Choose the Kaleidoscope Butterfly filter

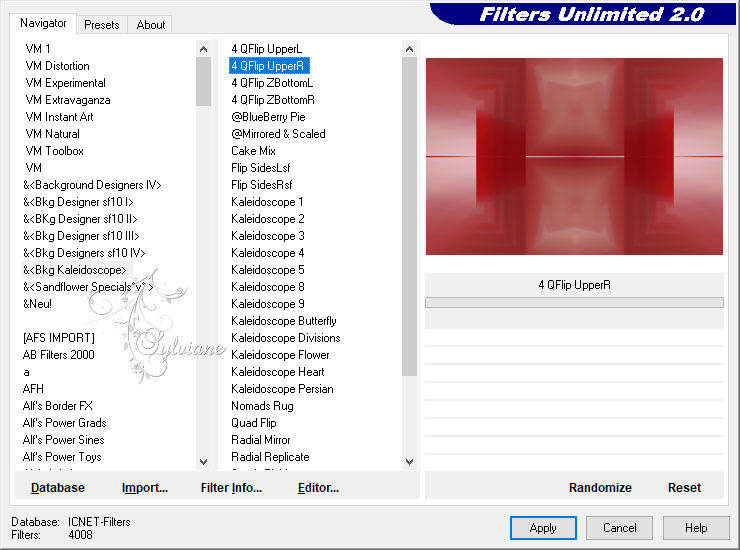284,321
